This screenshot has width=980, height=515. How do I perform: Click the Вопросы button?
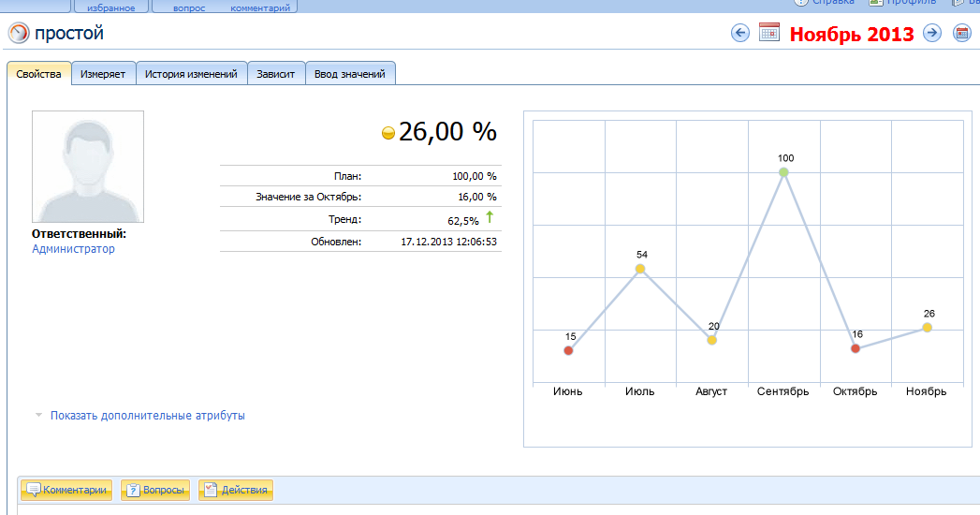tap(155, 490)
